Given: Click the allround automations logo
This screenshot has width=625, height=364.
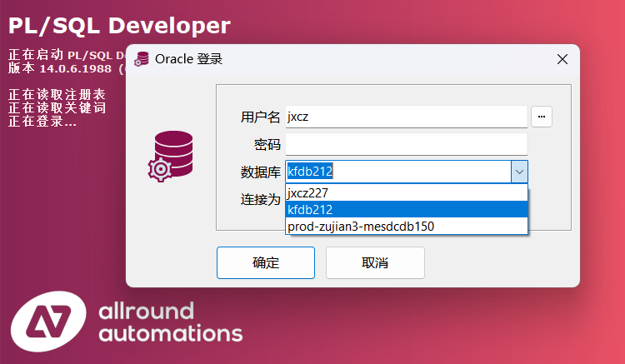Looking at the screenshot, I should tap(127, 322).
